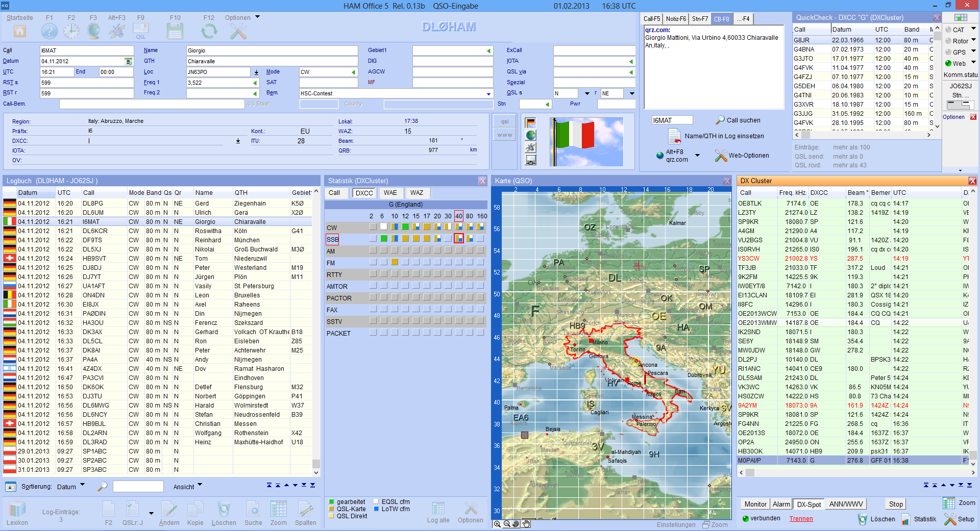Switch to the Notiz-F6 tab
The width and height of the screenshot is (980, 531).
[676, 19]
